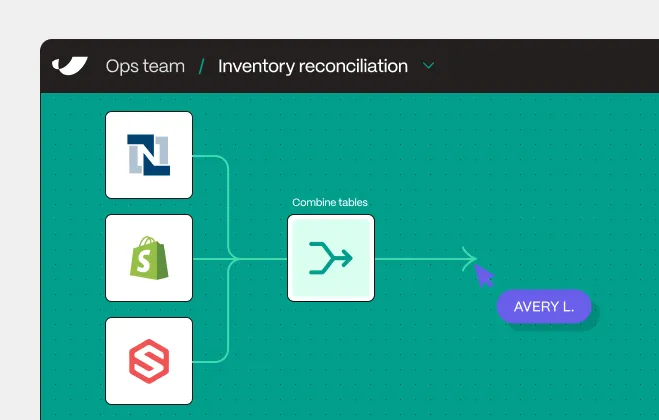Click the junction where three connectors merge
The height and width of the screenshot is (420, 659).
pyautogui.click(x=235, y=259)
